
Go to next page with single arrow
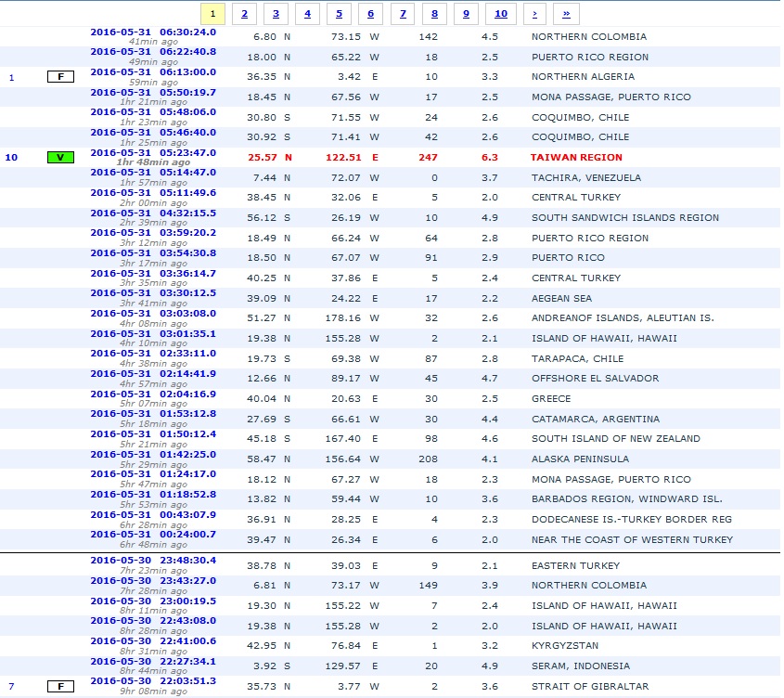(x=533, y=14)
